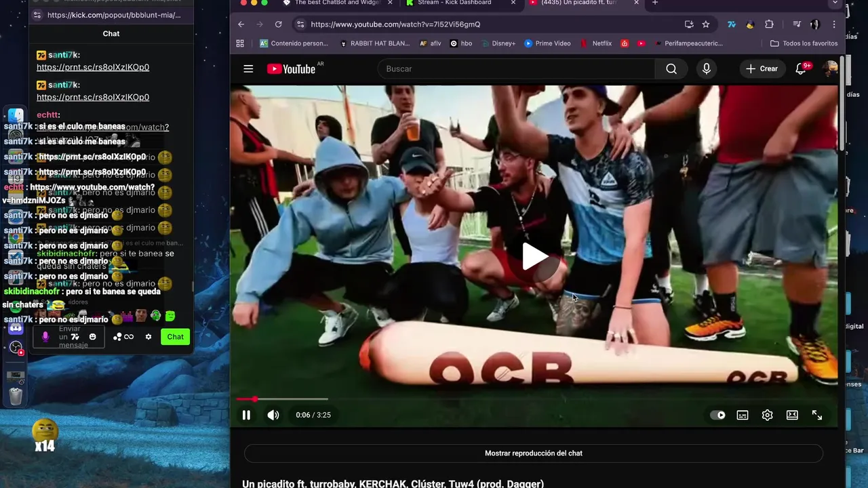868x488 pixels.
Task: Toggle subtitles with the captions icon
Action: point(743,415)
